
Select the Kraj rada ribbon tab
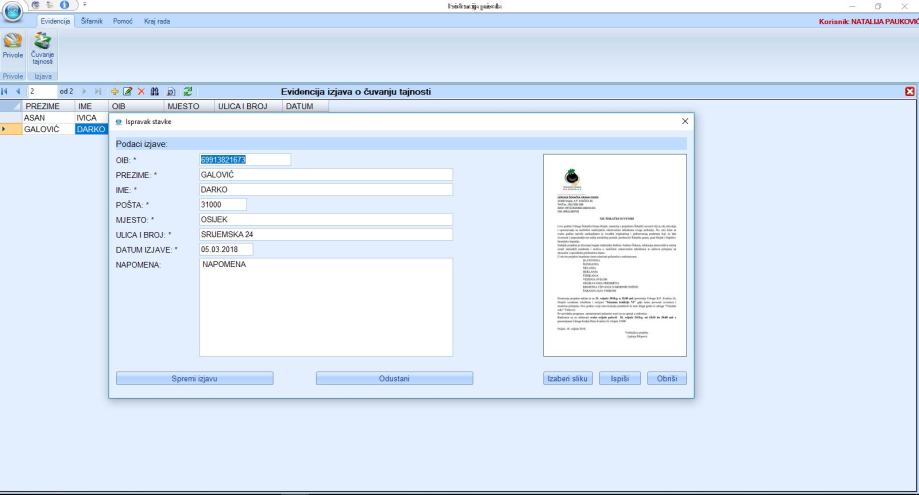point(157,21)
